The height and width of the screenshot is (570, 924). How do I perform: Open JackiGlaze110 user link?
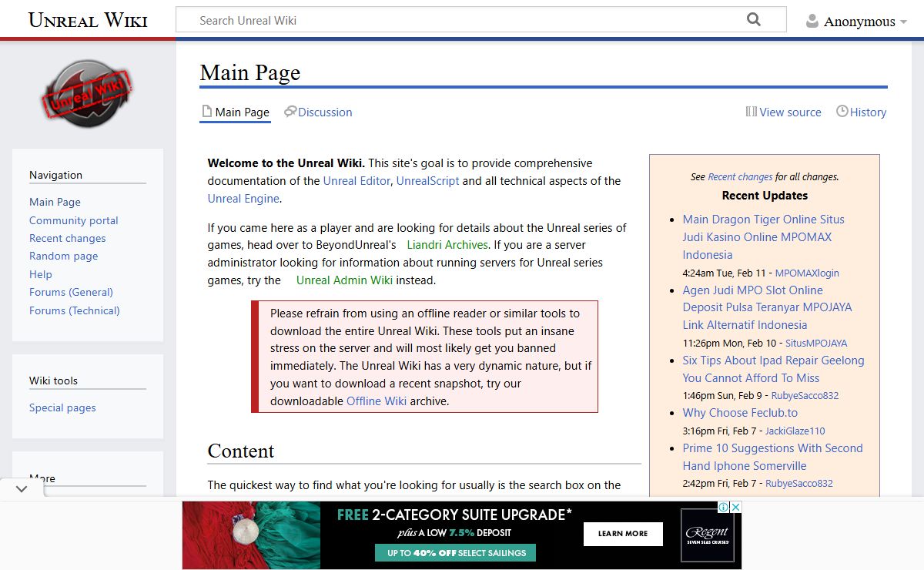tap(795, 431)
